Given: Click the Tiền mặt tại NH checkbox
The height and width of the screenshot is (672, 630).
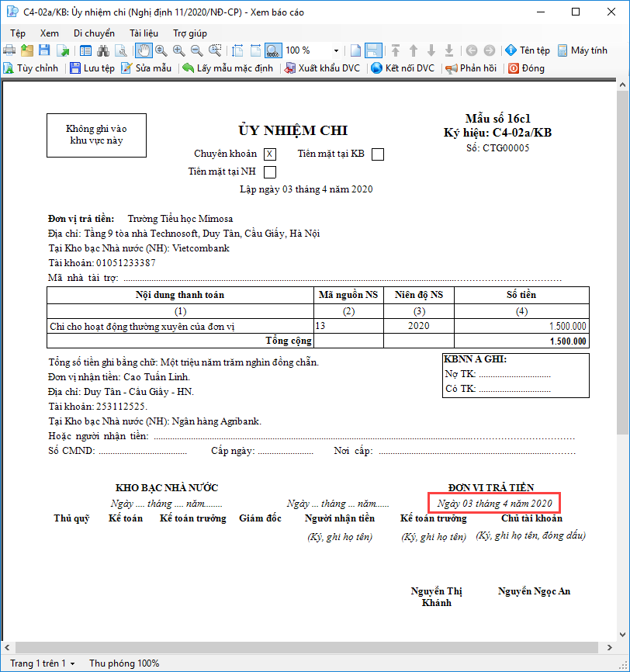Looking at the screenshot, I should [270, 172].
